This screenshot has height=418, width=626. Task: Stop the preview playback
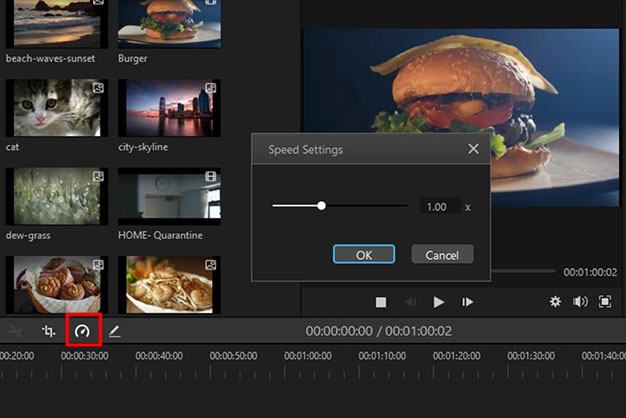click(x=381, y=302)
